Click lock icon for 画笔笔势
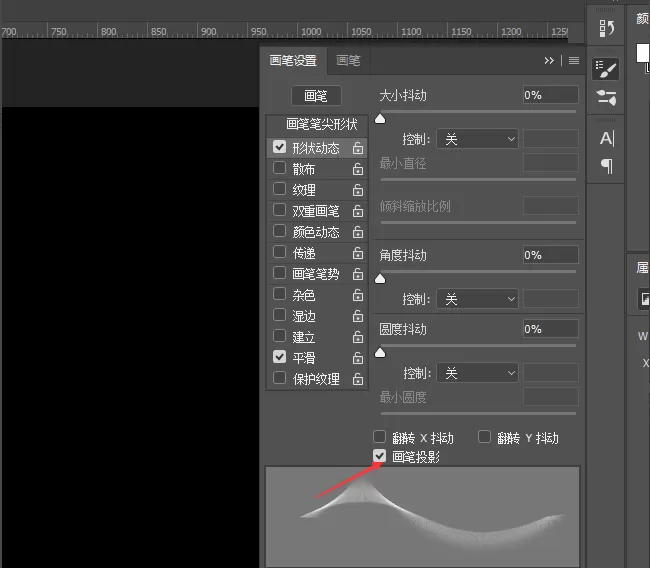This screenshot has width=650, height=568. pyautogui.click(x=358, y=274)
